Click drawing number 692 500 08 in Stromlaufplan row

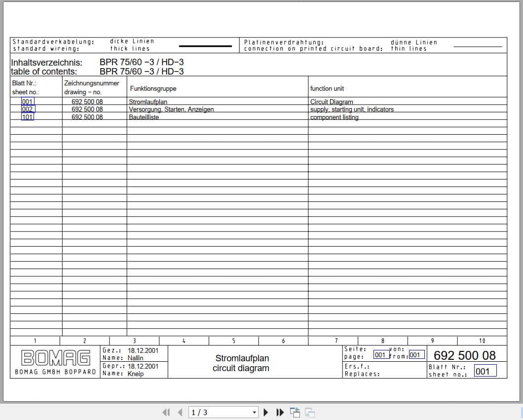[x=87, y=102]
